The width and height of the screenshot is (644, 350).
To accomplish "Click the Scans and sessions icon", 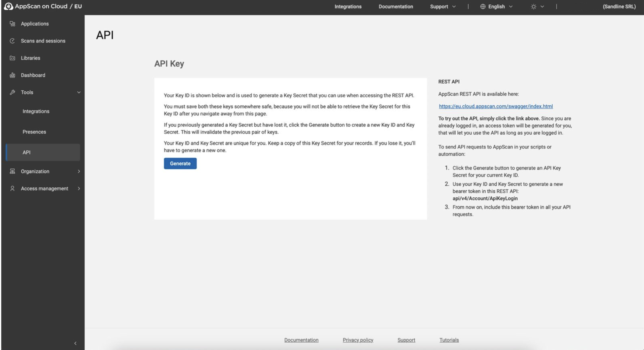I will (x=12, y=41).
